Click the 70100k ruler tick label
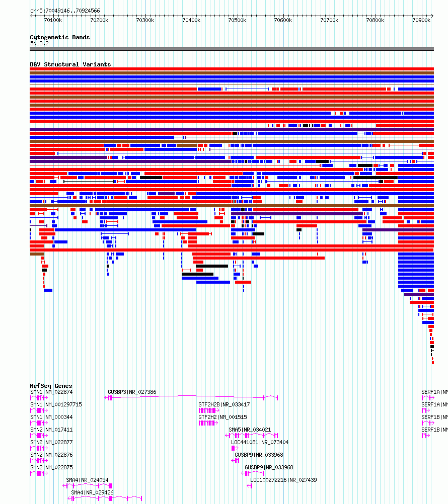448x504 pixels. (53, 20)
